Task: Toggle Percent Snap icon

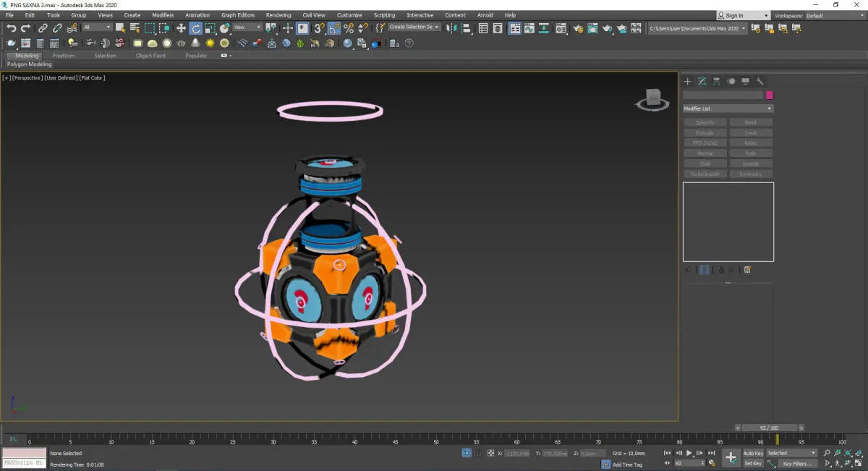Action: pyautogui.click(x=348, y=28)
